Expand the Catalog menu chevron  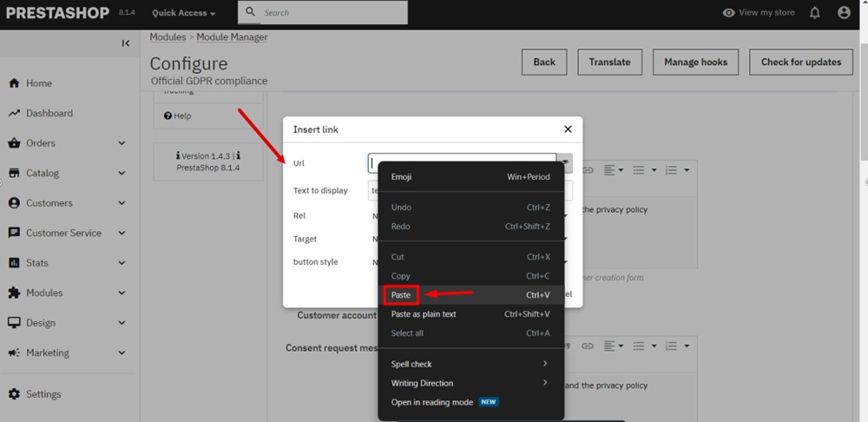click(x=122, y=173)
